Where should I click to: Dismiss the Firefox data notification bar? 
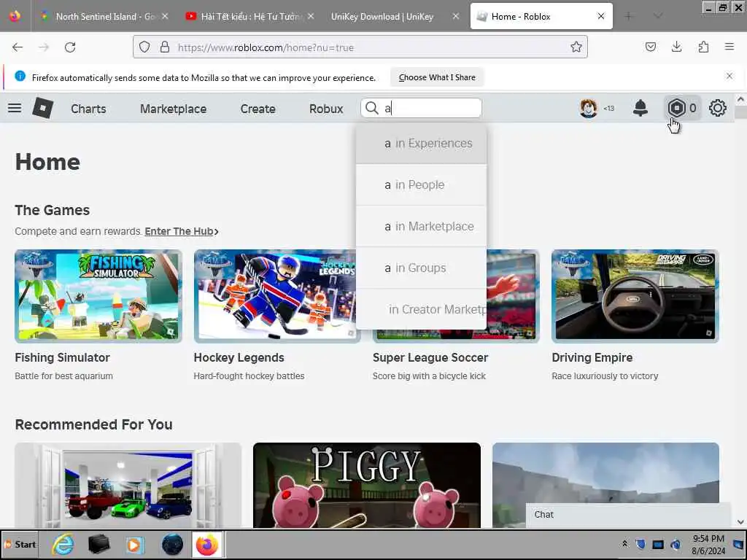click(729, 76)
